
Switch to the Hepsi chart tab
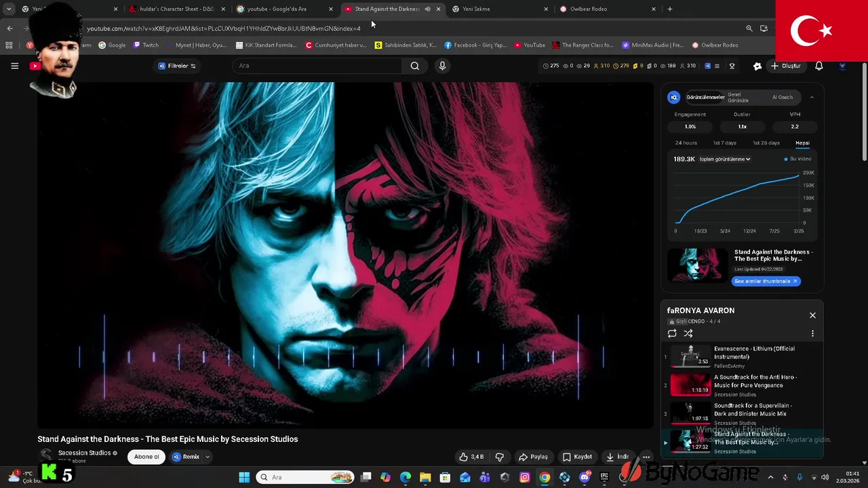coord(802,143)
